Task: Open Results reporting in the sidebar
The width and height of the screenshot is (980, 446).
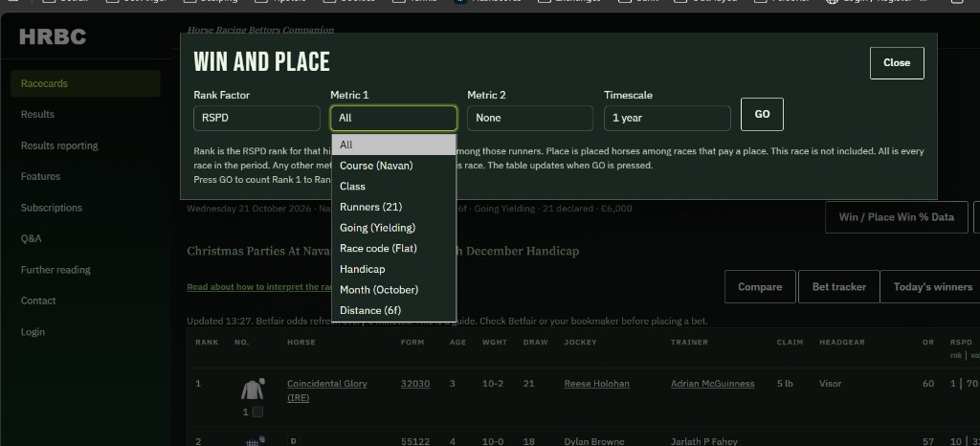Action: pyautogui.click(x=59, y=145)
